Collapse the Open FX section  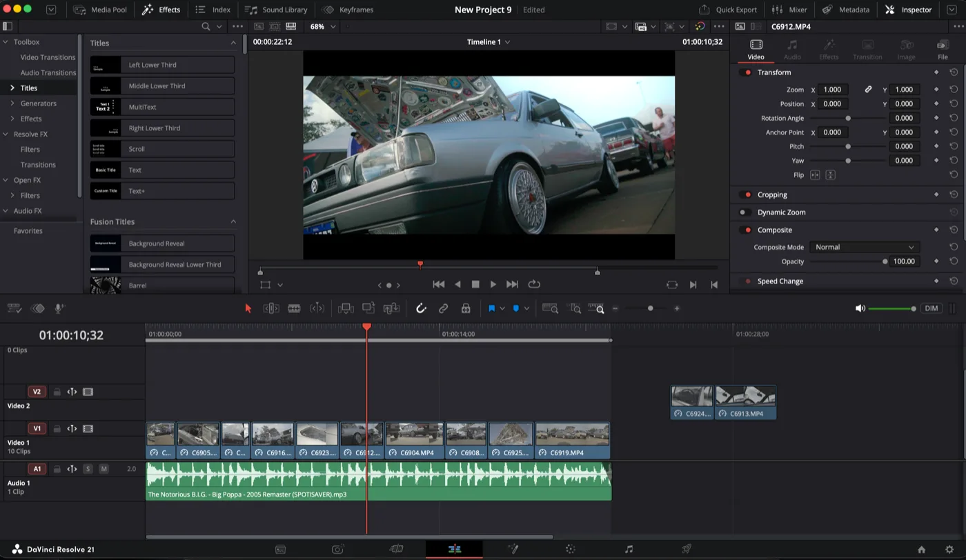tap(6, 180)
